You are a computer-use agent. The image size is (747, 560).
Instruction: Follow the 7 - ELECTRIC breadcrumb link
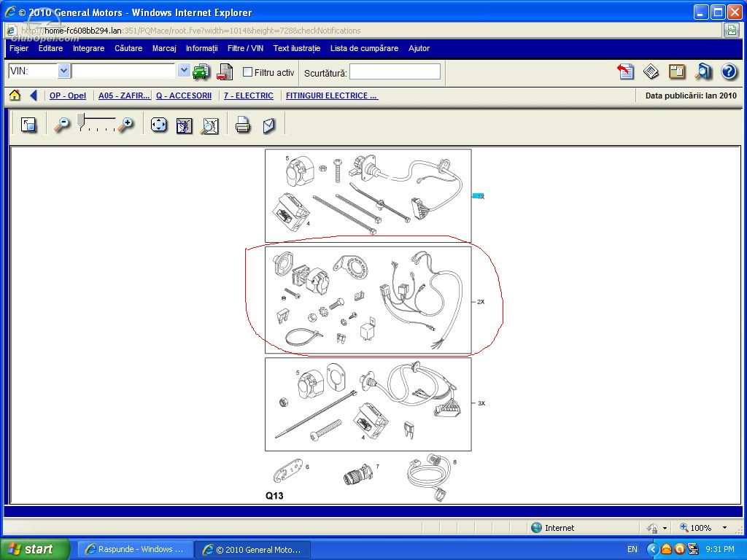coord(249,96)
